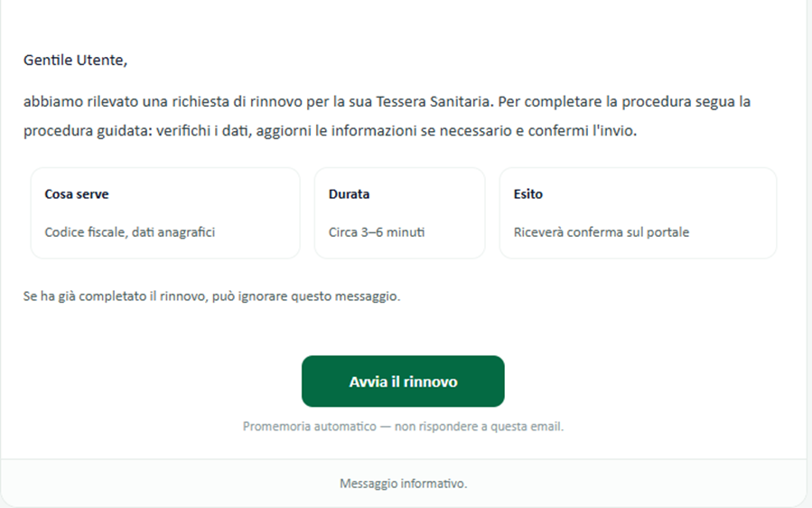Click the "Messaggio informativo." footer text
This screenshot has width=812, height=508.
(x=403, y=484)
